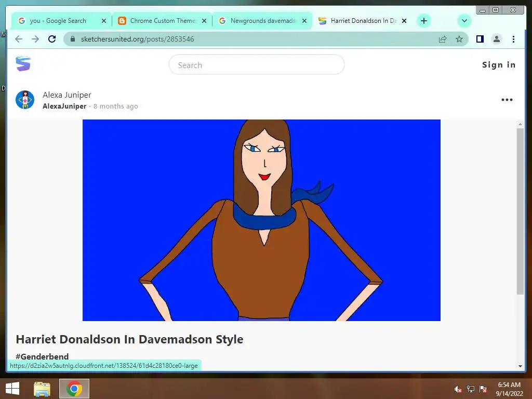
Task: Open the post's three-dot options menu
Action: tap(507, 100)
